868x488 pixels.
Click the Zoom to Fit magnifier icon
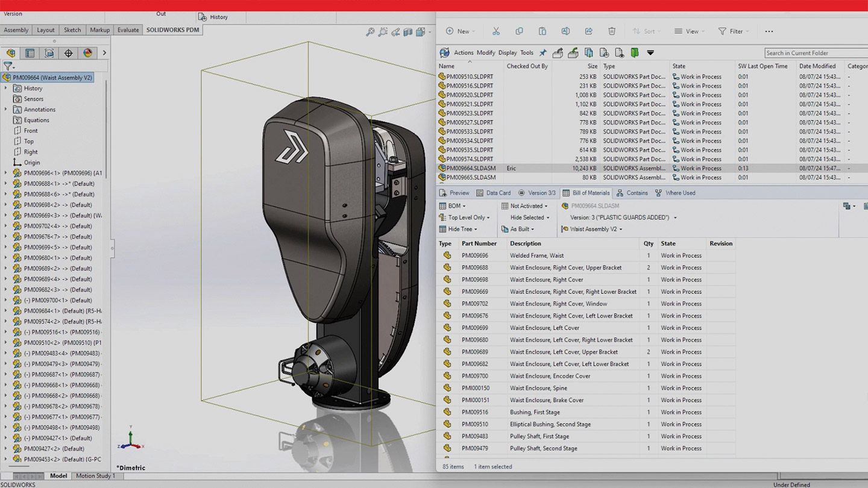pos(370,32)
